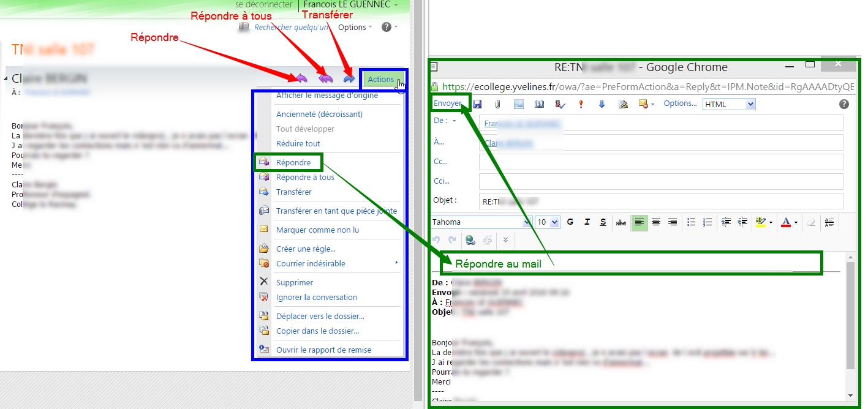Viewport: 868px width, 409px height.
Task: Click the se déconnecter link
Action: pos(264,5)
